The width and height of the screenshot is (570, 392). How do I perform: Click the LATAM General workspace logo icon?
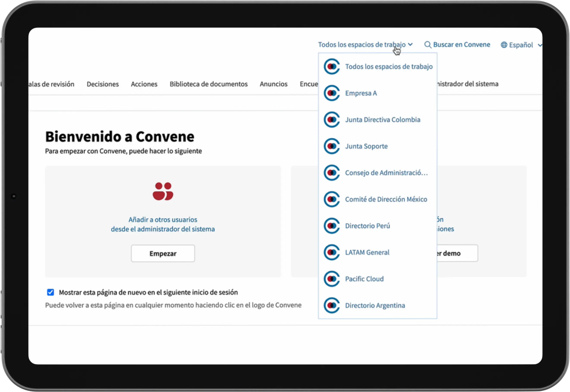[x=331, y=252]
